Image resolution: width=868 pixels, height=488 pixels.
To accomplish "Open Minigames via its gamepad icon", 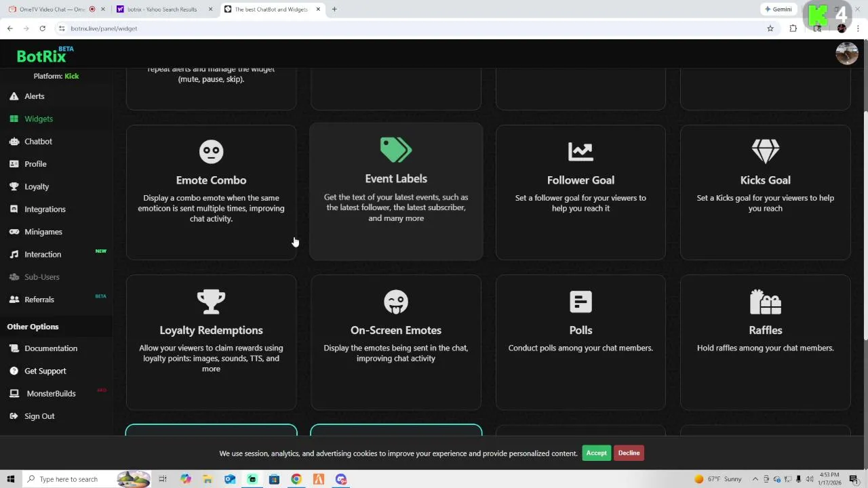I will pyautogui.click(x=14, y=232).
